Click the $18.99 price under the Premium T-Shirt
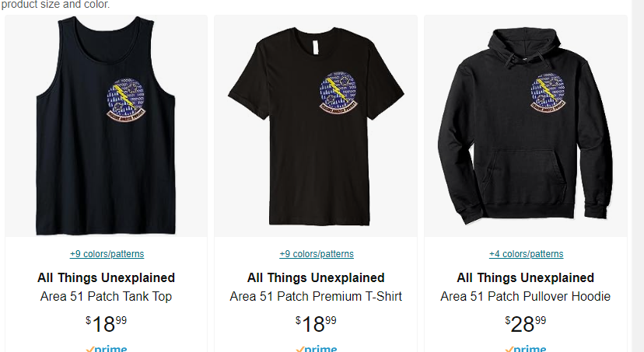The image size is (644, 352). pyautogui.click(x=316, y=324)
